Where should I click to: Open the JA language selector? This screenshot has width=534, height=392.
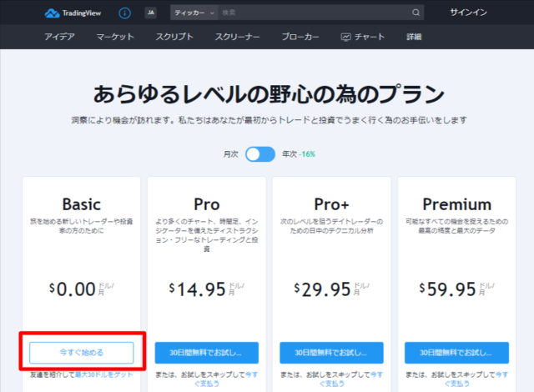pyautogui.click(x=150, y=13)
